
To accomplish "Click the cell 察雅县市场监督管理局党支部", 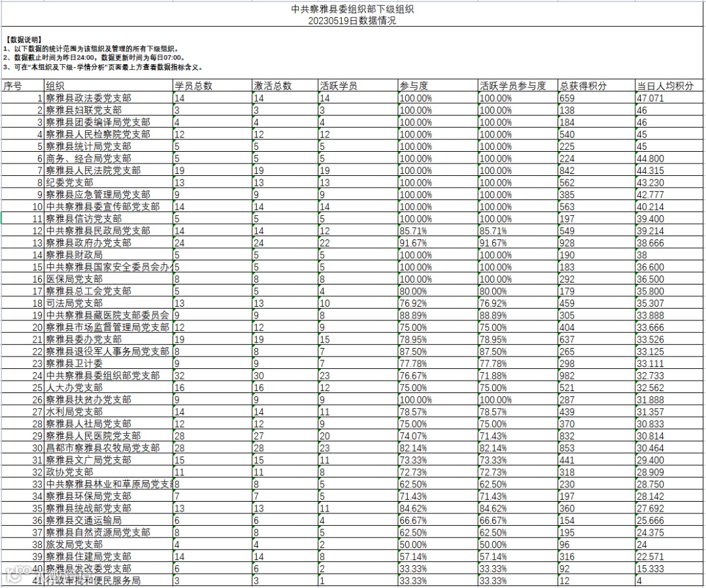I will coord(109,327).
